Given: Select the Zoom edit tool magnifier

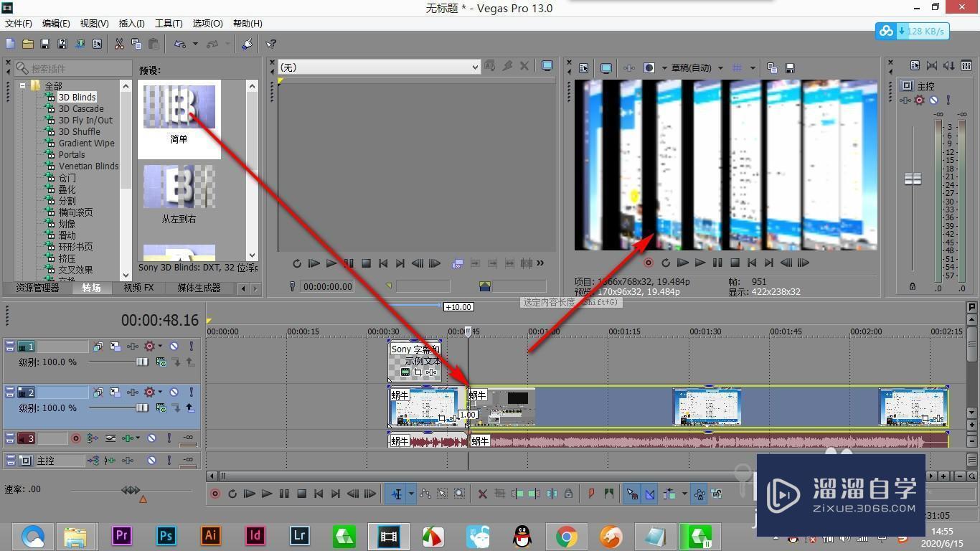Looking at the screenshot, I should pos(459,494).
